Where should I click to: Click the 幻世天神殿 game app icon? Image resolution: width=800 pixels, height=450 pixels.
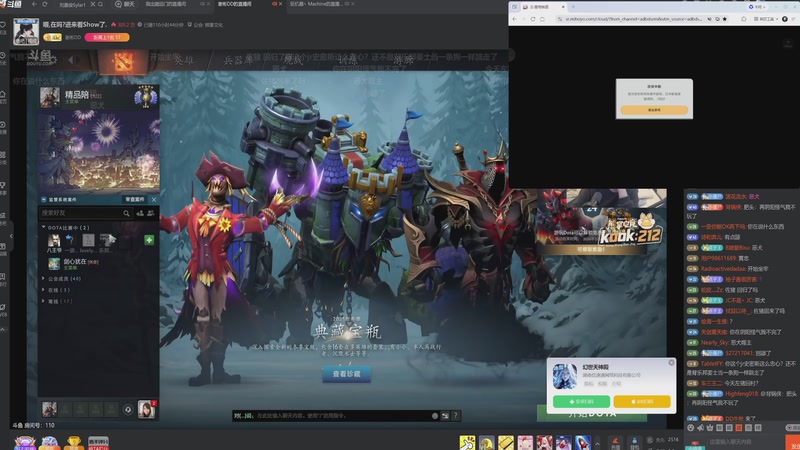(x=565, y=377)
